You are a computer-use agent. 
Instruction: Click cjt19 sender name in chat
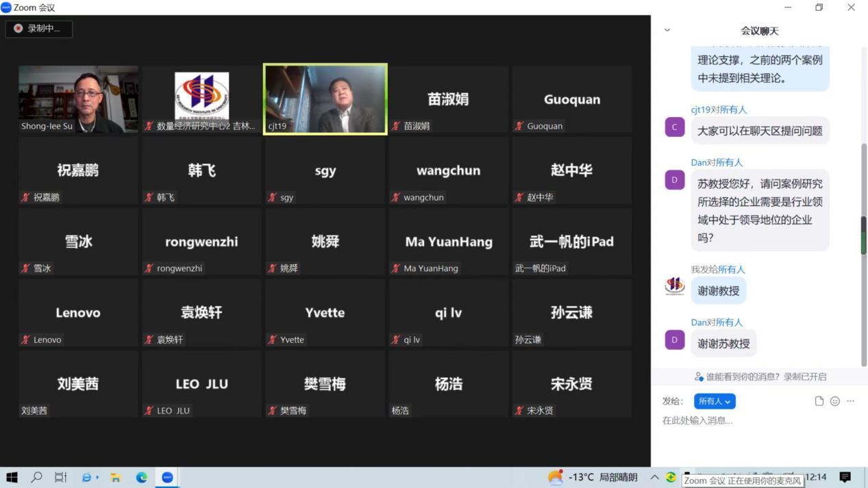pos(699,110)
